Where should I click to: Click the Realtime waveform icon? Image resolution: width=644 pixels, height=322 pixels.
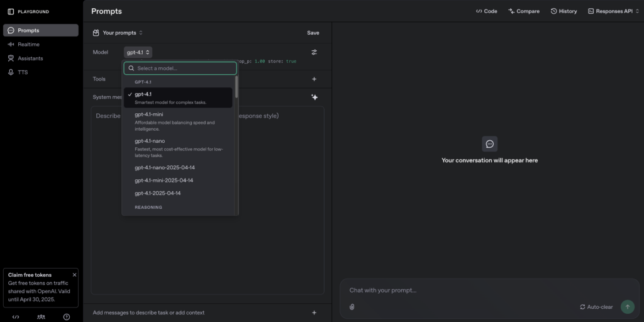(x=11, y=45)
